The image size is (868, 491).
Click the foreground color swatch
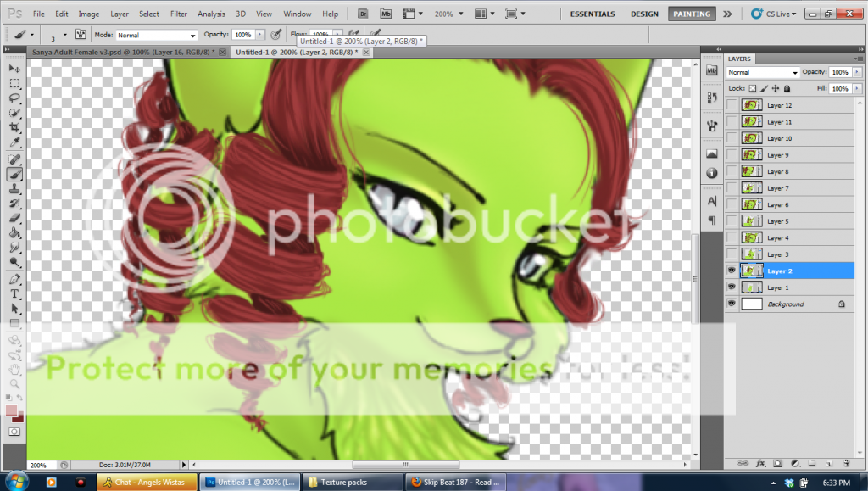coord(12,410)
